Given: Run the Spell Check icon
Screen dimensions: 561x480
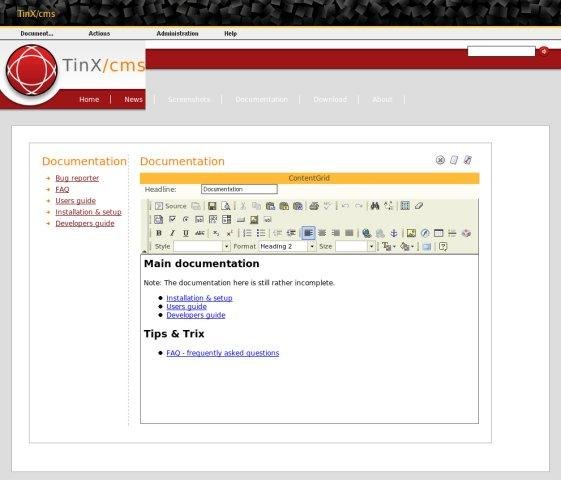Looking at the screenshot, I should point(327,206).
